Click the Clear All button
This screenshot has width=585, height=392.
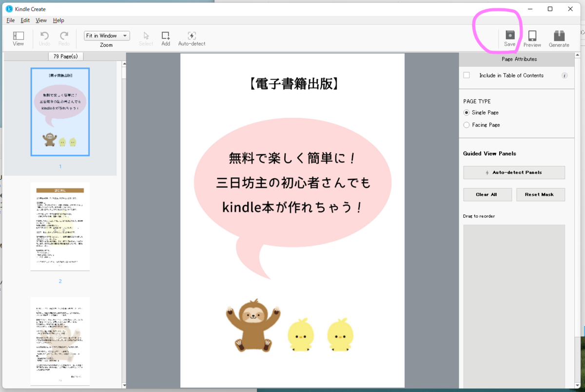487,194
